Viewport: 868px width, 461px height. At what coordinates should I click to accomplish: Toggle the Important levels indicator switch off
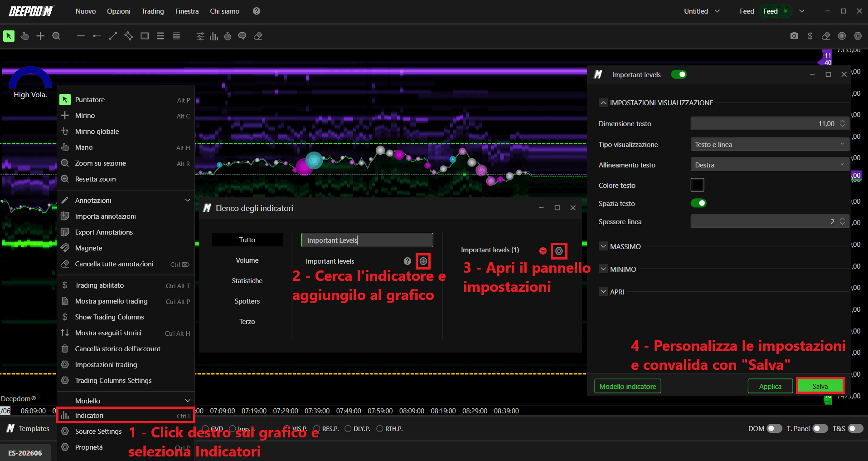pos(679,74)
